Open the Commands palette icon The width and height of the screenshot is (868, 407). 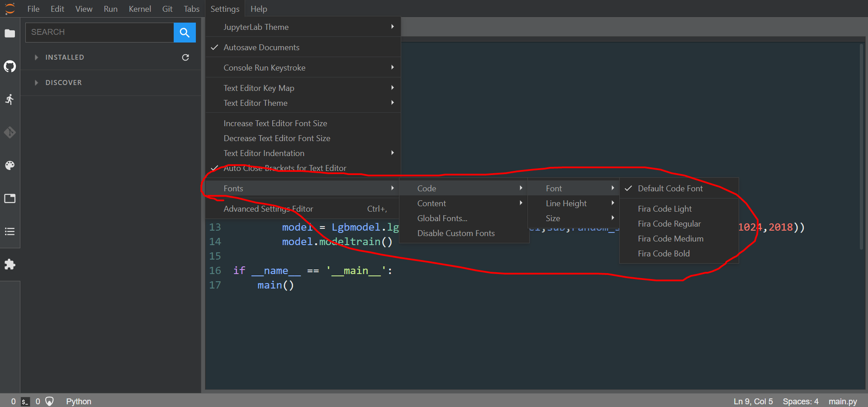point(9,166)
